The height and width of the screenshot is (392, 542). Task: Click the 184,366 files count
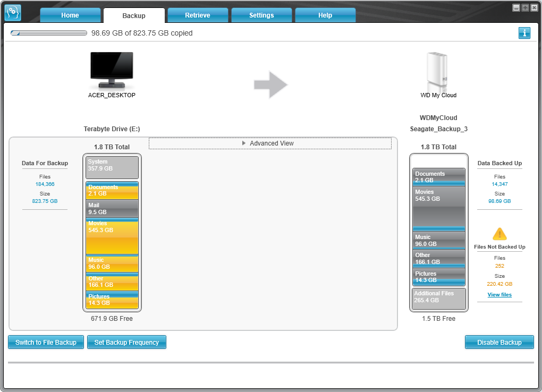tap(45, 184)
